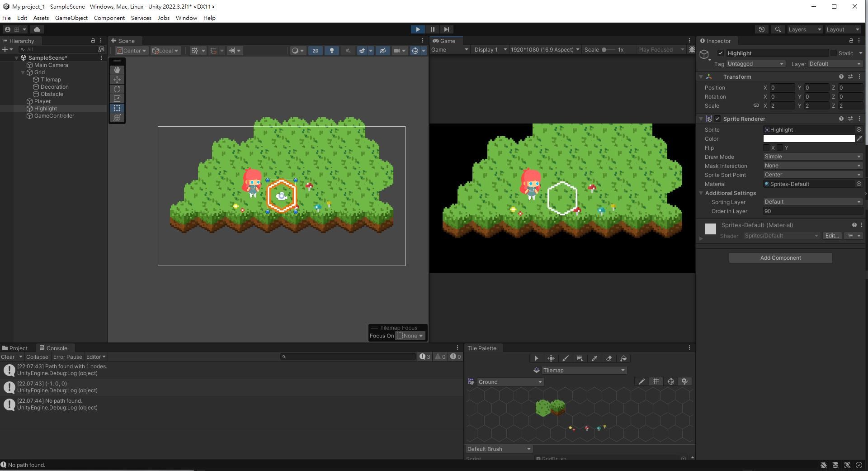Toggle 2D view mode in Scene
The width and height of the screenshot is (868, 471).
point(316,51)
